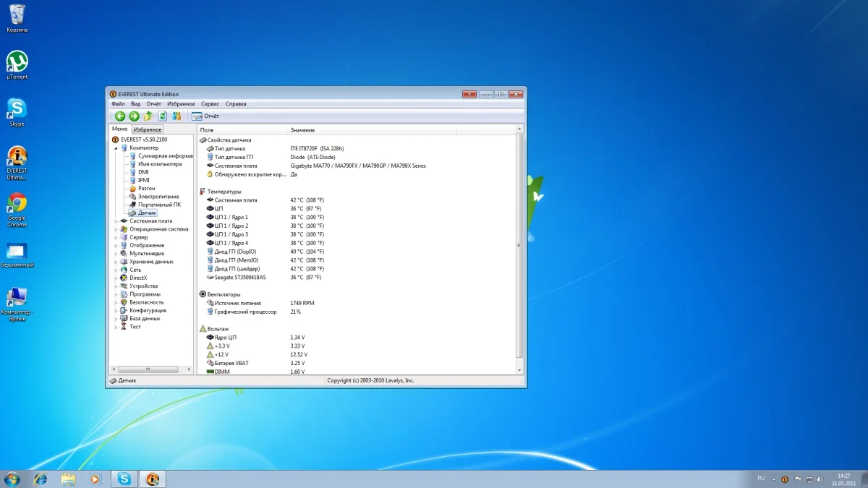Screen dimensions: 868x488
Task: Collapse the Компьютер tree node
Action: click(x=116, y=147)
